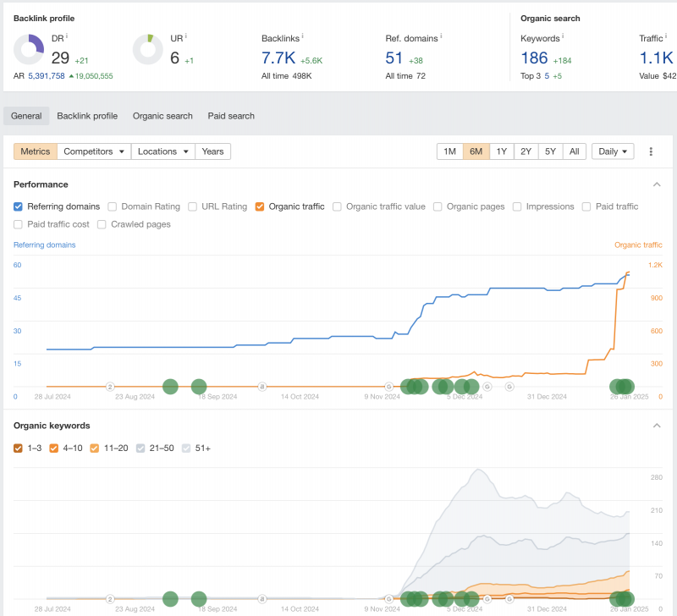Click the info icon by Ref. domains

441,36
